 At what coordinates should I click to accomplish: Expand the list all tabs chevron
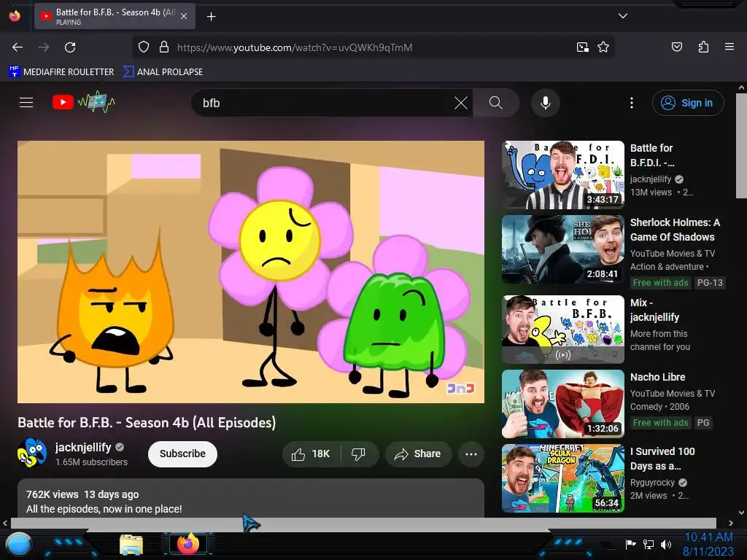623,16
